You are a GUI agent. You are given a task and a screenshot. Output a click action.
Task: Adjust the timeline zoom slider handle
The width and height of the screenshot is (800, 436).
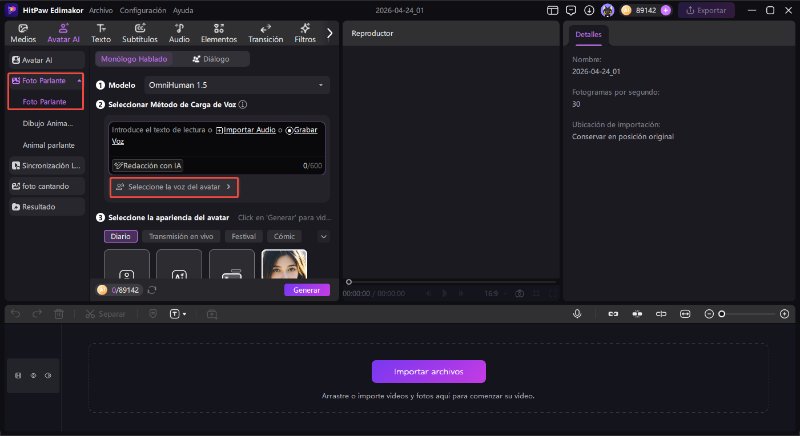click(x=722, y=314)
